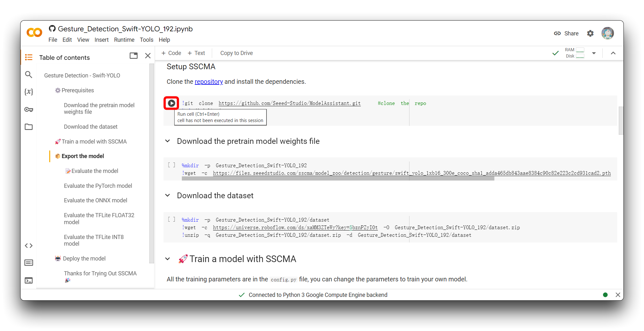Click the Colab logo icon
Viewport: 644px width, 331px height.
34,33
